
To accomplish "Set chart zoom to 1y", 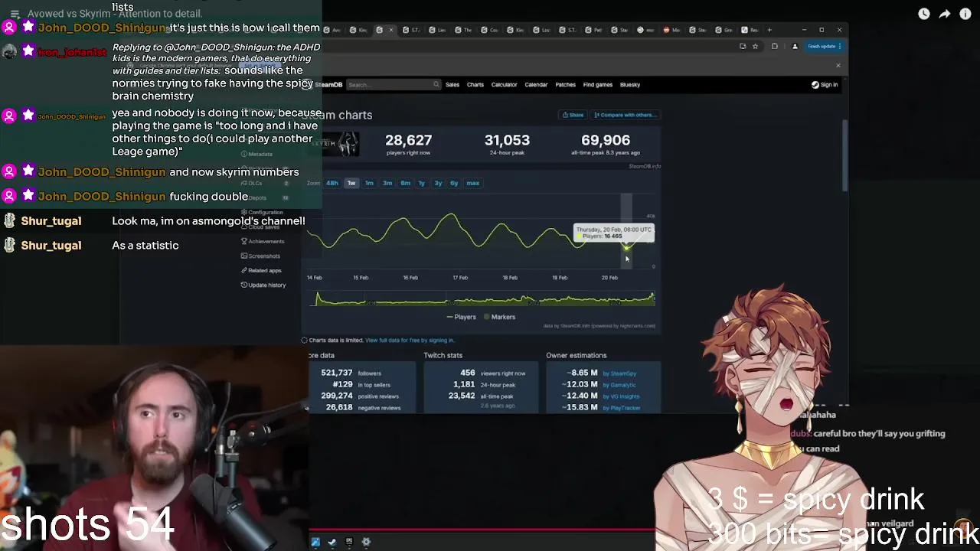I will point(421,183).
